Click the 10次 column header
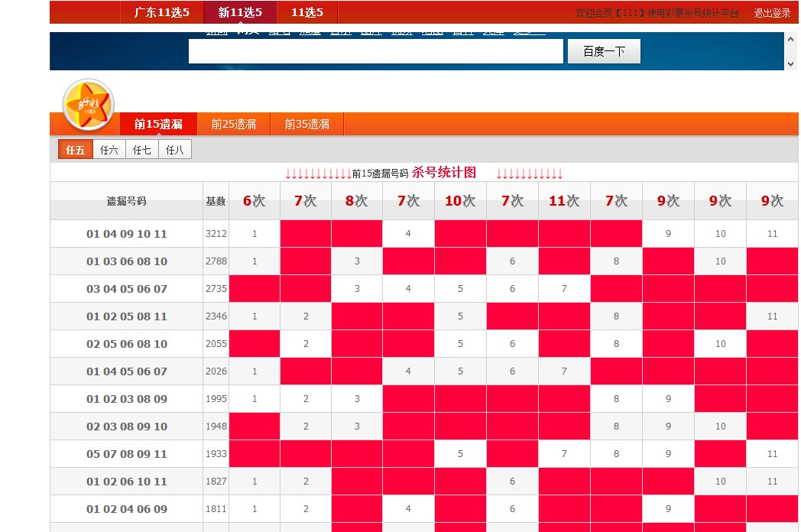Image resolution: width=801 pixels, height=532 pixels. coord(460,201)
